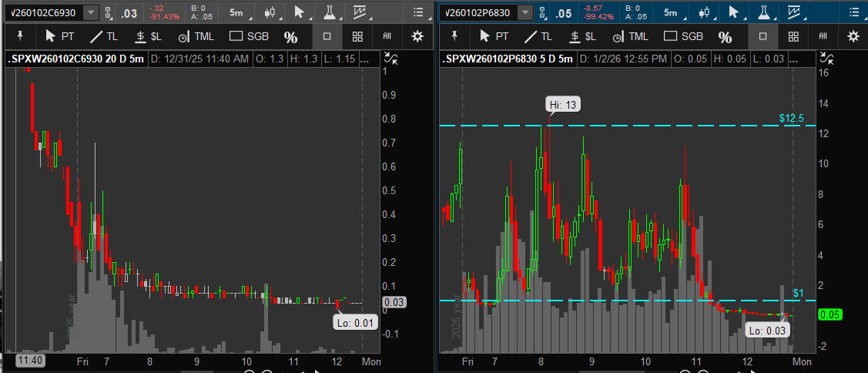The width and height of the screenshot is (868, 373).
Task: Select the TL trendline drawing tool in left chart
Action: (106, 36)
